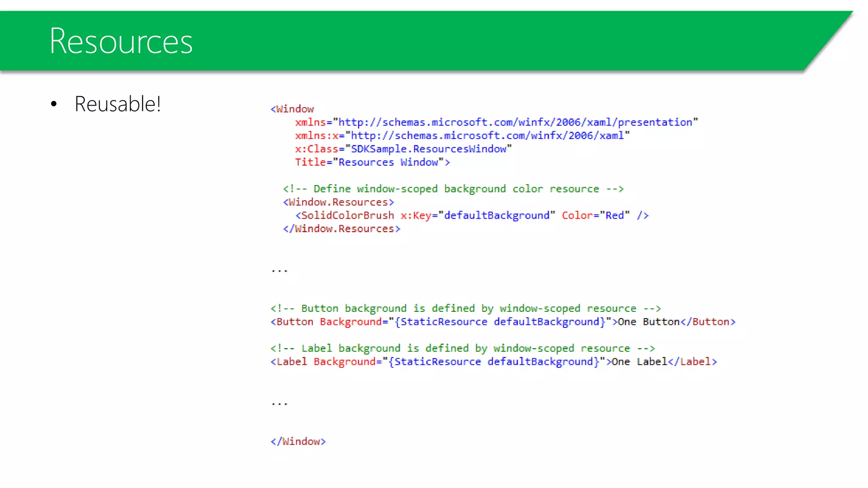Click the opening Window.Resources tag
Screen dimensions: 868x488
338,202
